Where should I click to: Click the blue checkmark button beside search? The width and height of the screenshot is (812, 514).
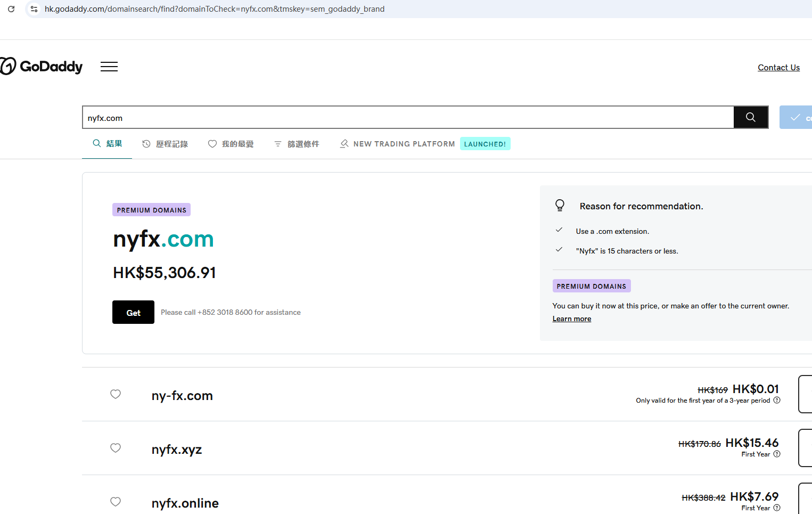coord(795,117)
